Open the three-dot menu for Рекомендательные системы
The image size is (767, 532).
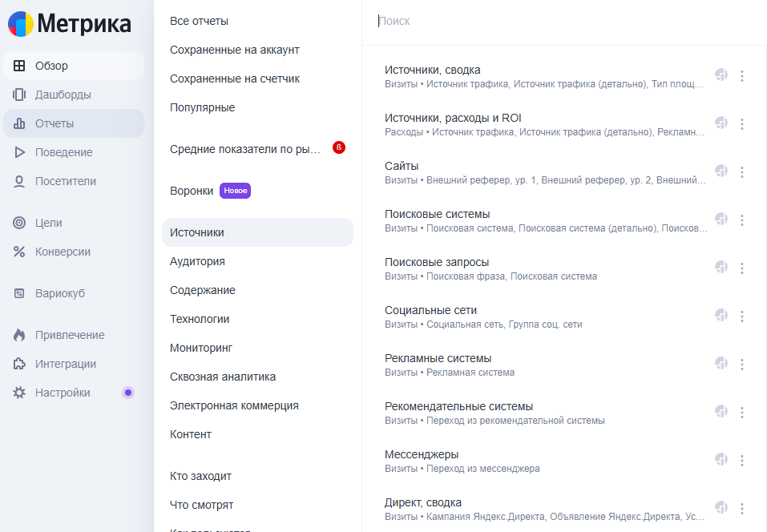click(x=742, y=412)
